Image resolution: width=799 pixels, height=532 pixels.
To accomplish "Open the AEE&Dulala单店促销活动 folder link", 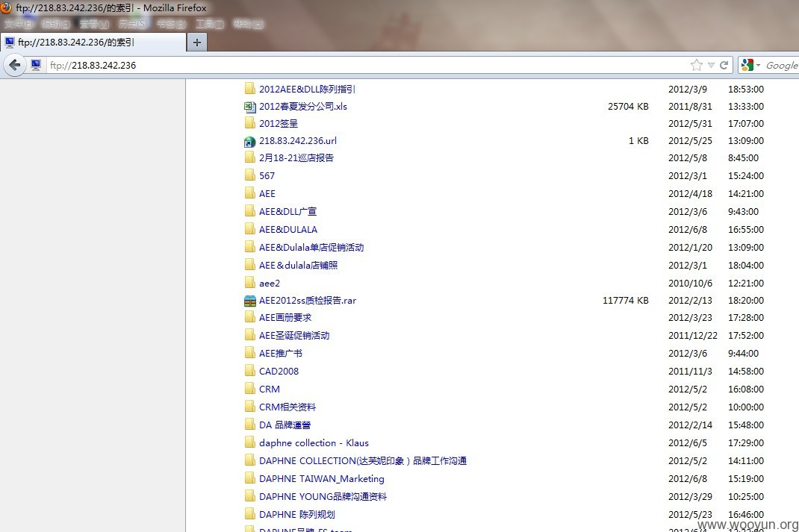I will coord(311,248).
